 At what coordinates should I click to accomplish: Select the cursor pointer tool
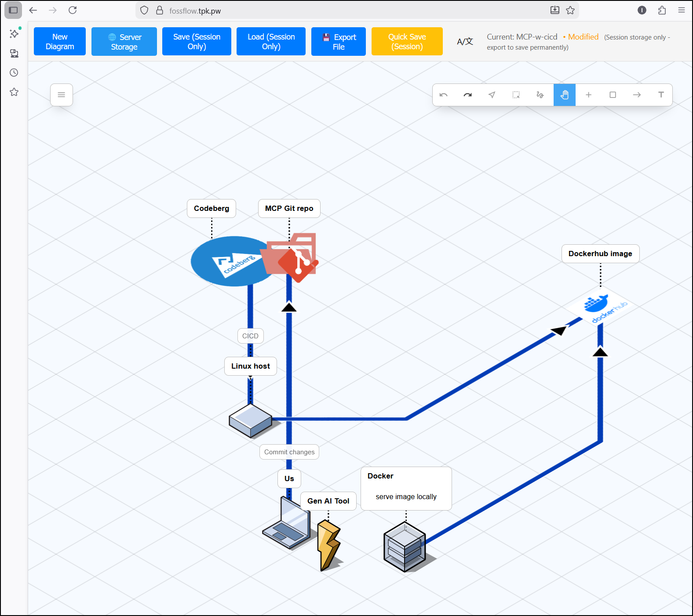[x=492, y=95]
